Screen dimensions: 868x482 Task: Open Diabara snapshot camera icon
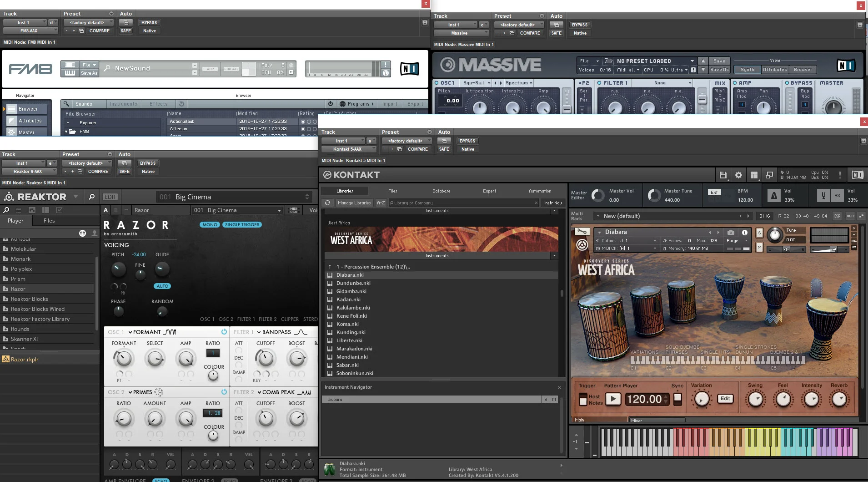pyautogui.click(x=731, y=232)
